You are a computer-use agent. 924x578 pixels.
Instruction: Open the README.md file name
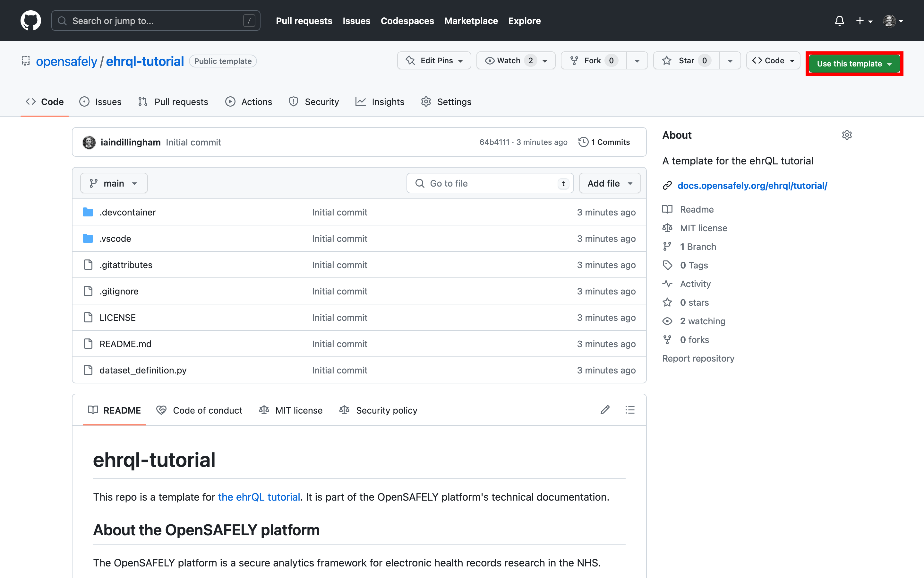point(125,344)
